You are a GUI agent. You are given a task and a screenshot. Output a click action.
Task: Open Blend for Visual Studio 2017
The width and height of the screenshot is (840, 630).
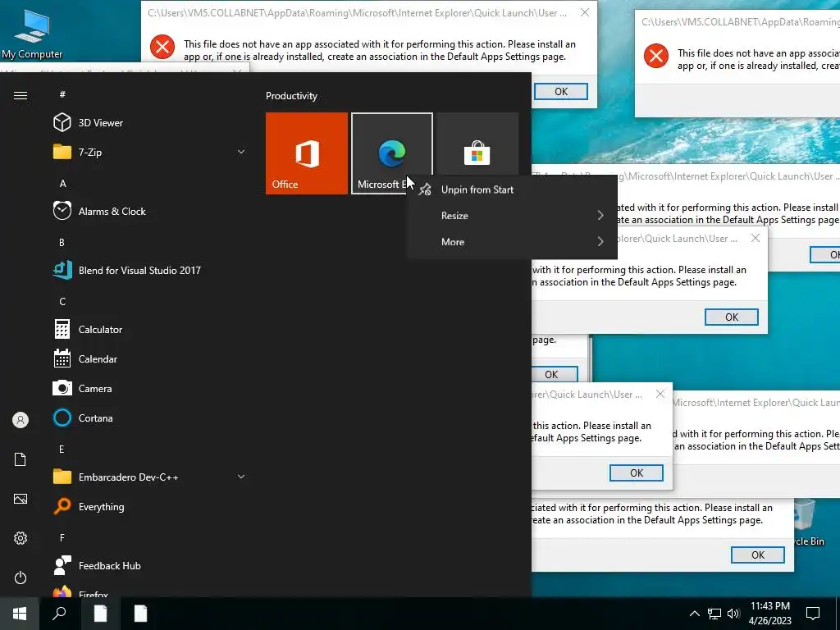point(150,270)
